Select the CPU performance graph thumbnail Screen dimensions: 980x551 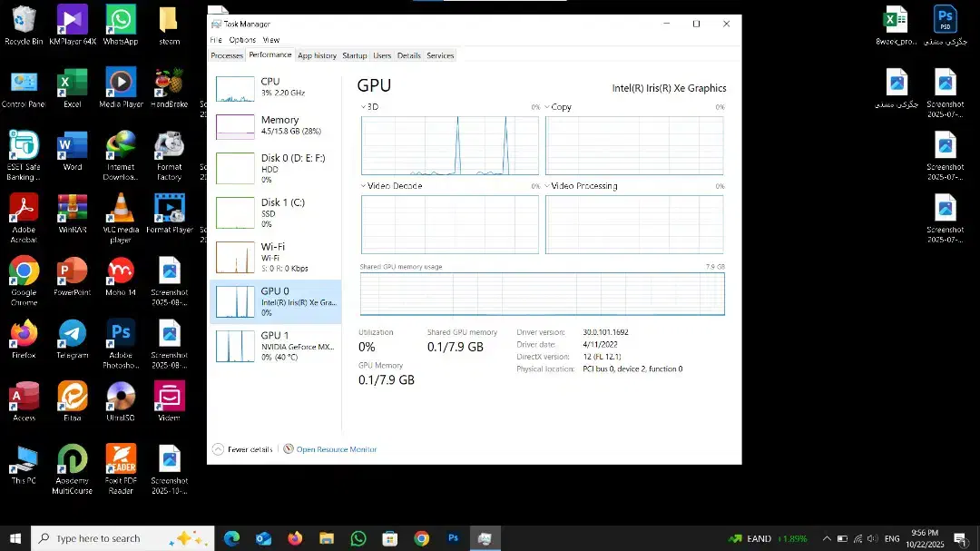[235, 88]
